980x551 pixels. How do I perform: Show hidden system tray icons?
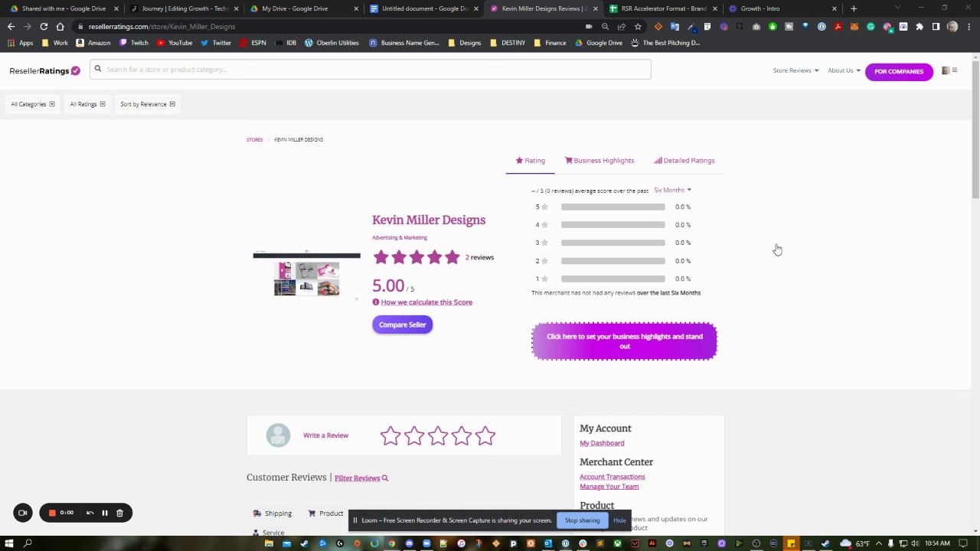[879, 543]
